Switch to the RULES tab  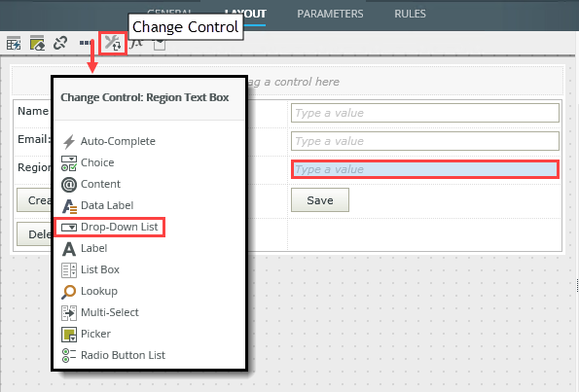(410, 14)
